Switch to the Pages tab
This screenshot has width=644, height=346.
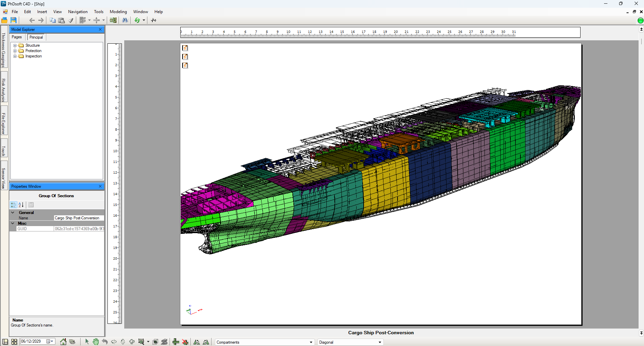pyautogui.click(x=17, y=37)
